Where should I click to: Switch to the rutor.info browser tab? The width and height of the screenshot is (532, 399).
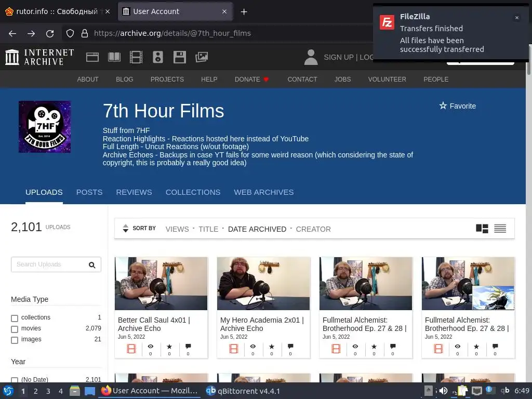[58, 11]
